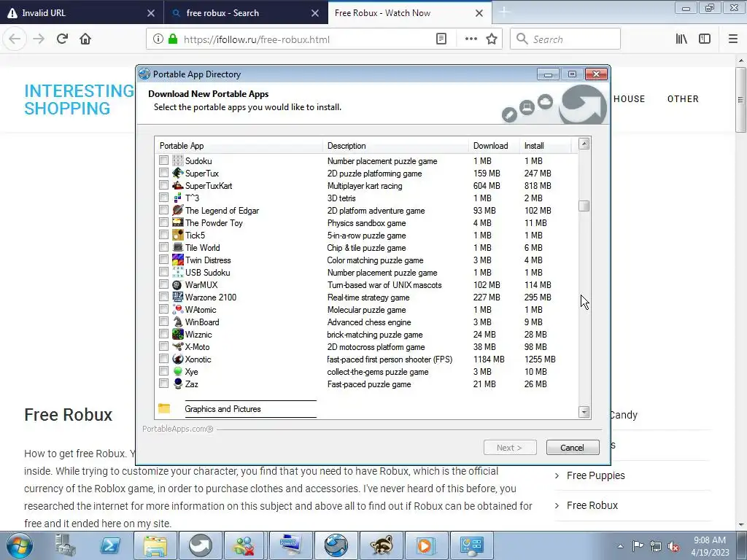Switch to Invalid URL tab
The height and width of the screenshot is (560, 747).
coord(82,13)
